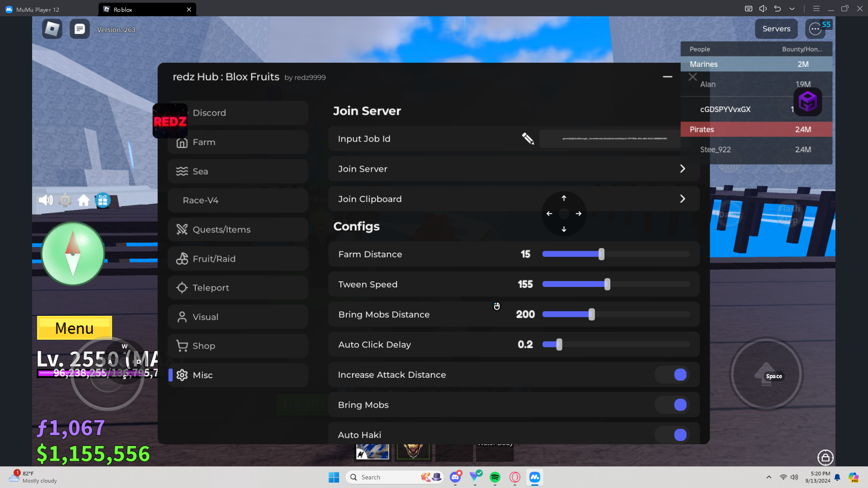
Task: Minimize the redz Hub panel
Action: (x=667, y=77)
